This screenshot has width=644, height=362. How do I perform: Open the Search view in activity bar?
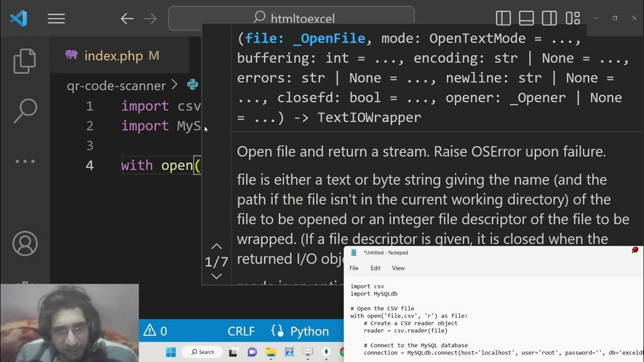coord(25,111)
